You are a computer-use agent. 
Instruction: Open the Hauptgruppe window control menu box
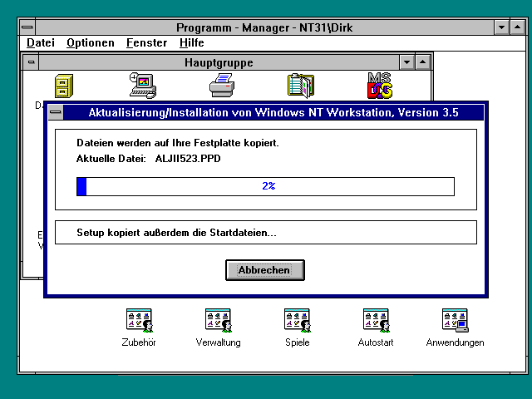point(32,62)
